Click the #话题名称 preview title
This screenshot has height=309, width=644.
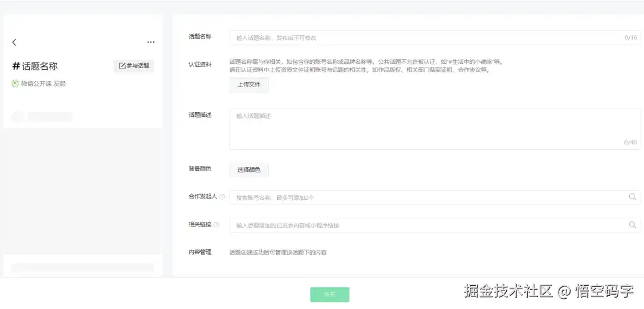[x=35, y=66]
